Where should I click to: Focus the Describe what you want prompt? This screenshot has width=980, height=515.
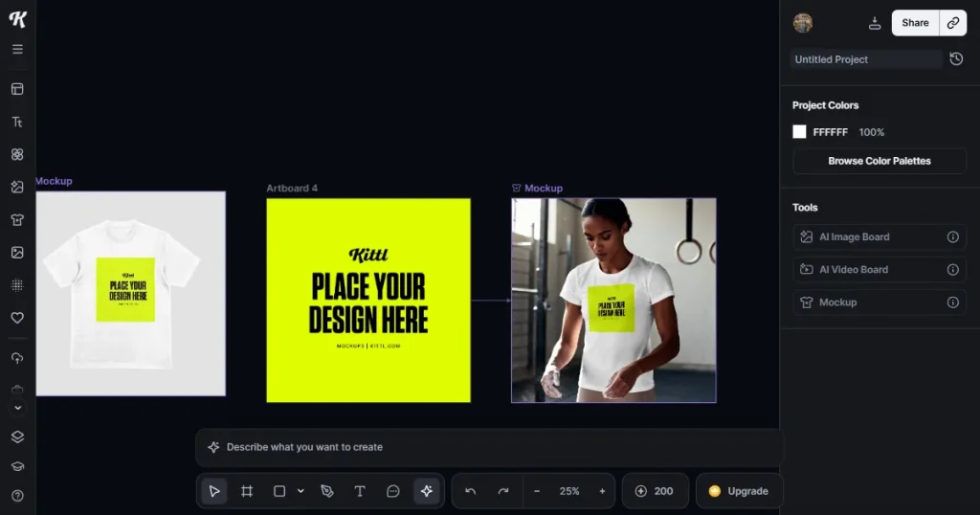(x=489, y=447)
